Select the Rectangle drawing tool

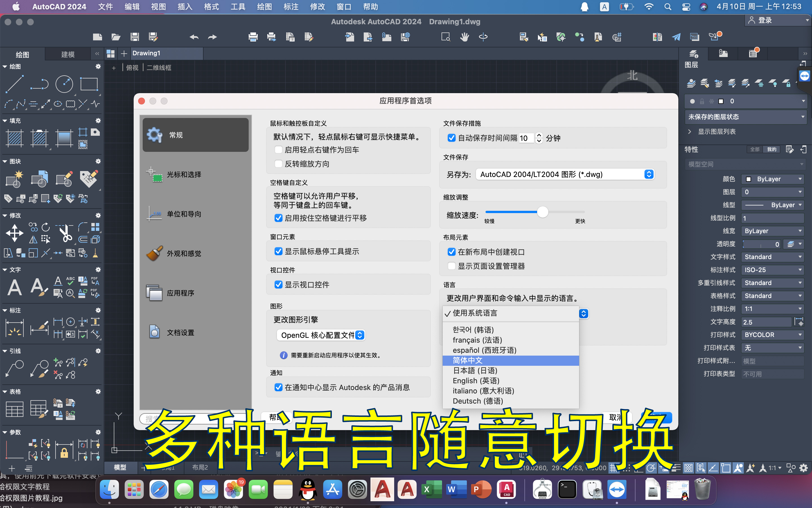pos(89,84)
